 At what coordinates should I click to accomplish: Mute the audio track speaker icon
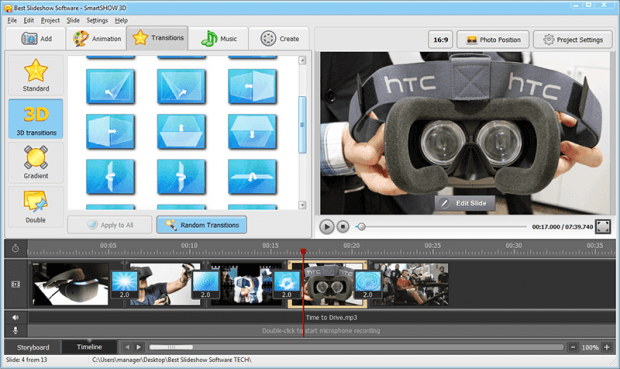pos(15,317)
